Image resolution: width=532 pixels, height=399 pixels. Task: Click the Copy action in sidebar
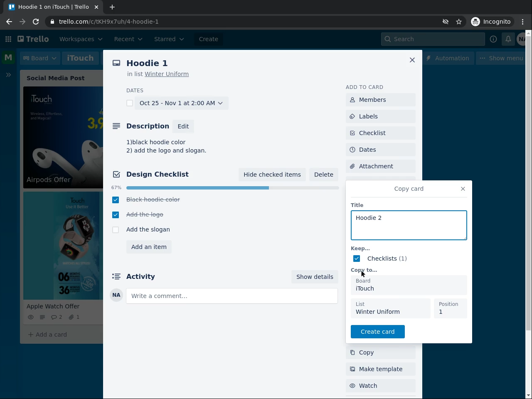(x=381, y=352)
